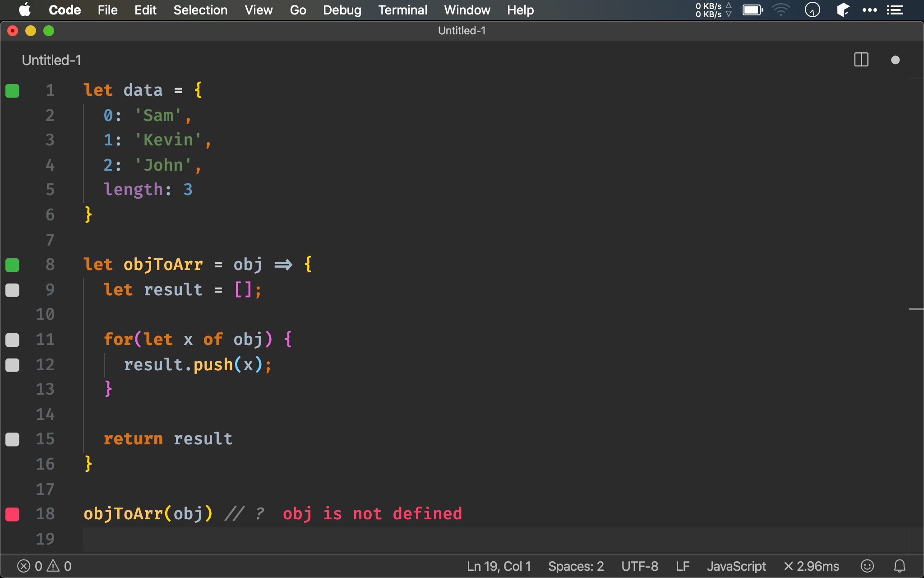
Task: Open the Debug menu
Action: 342,10
